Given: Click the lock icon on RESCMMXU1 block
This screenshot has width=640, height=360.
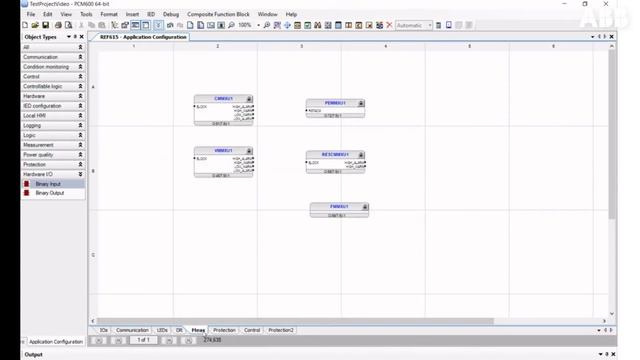Looking at the screenshot, I should click(x=361, y=155).
